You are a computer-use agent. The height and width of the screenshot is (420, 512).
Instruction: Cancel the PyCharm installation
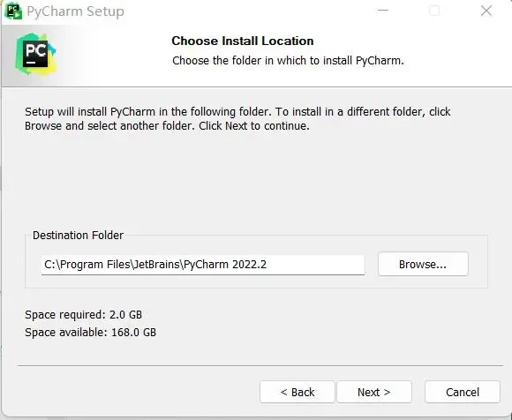coord(463,392)
